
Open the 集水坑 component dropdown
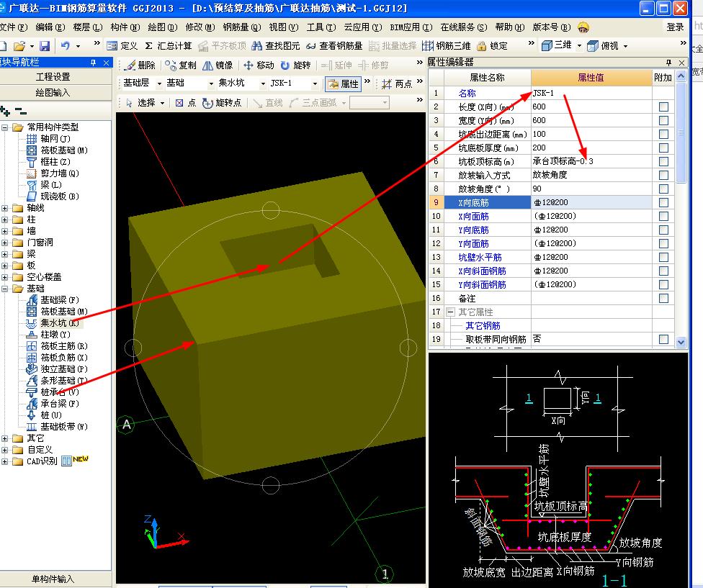pos(263,83)
